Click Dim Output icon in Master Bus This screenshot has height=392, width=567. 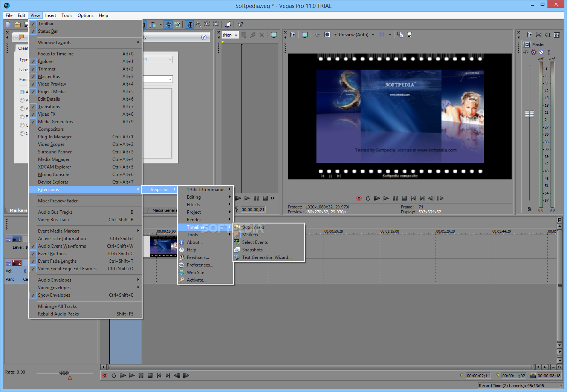pyautogui.click(x=548, y=35)
